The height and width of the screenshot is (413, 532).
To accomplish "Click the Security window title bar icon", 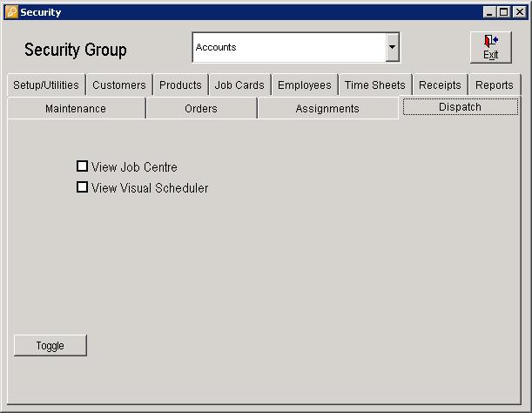I will [x=10, y=12].
